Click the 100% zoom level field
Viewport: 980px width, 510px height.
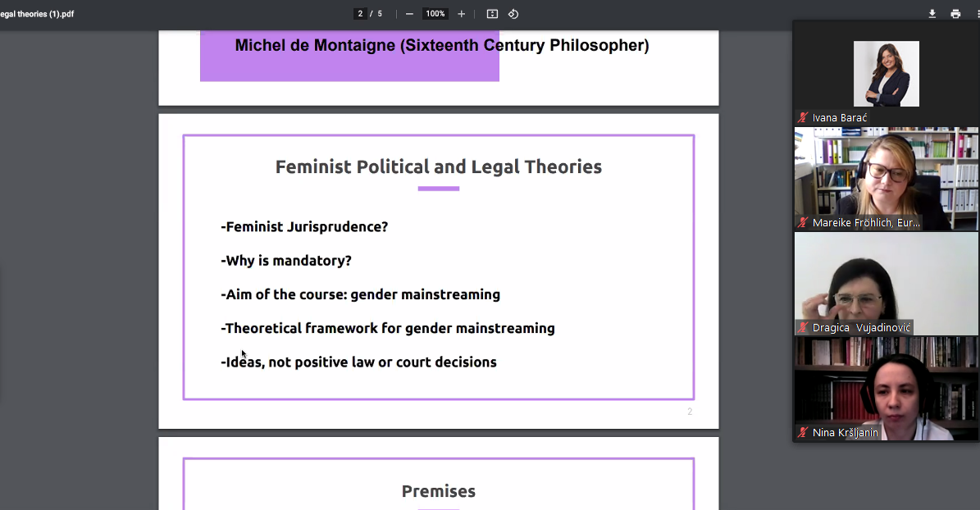coord(435,14)
